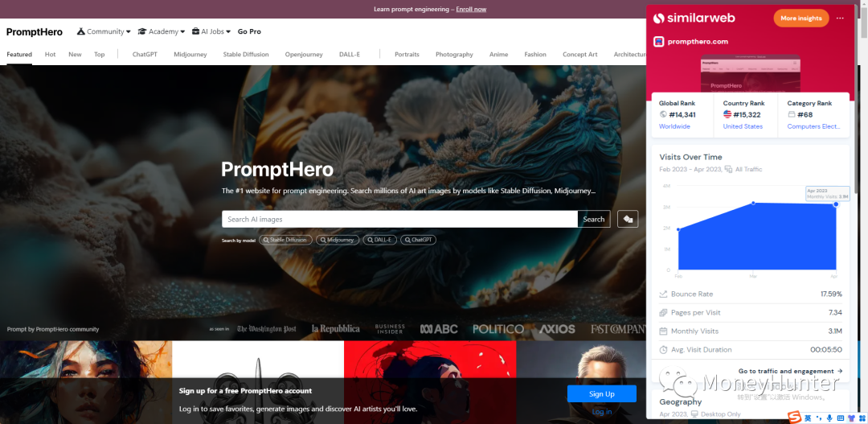Click the Stable Diffusion search-by-model chip
This screenshot has height=424, width=868.
point(285,240)
